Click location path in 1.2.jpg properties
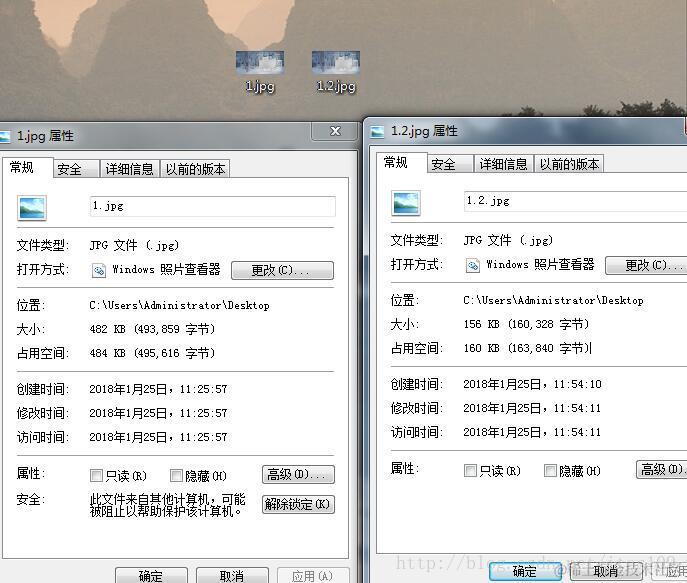 click(553, 300)
